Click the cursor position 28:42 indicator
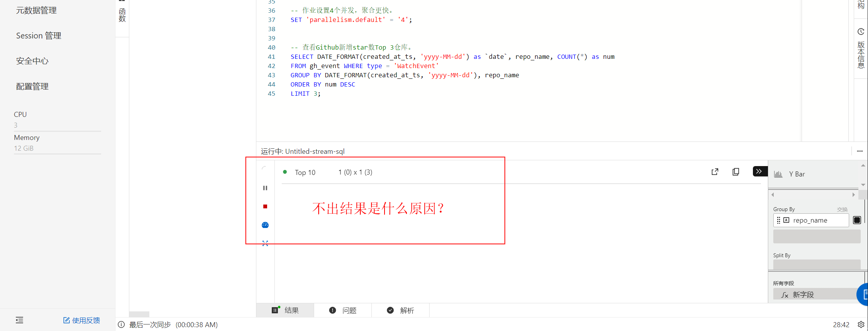868x331 pixels. 841,325
